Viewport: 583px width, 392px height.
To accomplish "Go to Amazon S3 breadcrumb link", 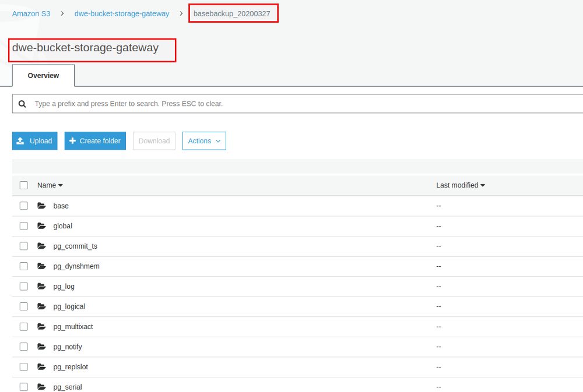I will coord(31,14).
